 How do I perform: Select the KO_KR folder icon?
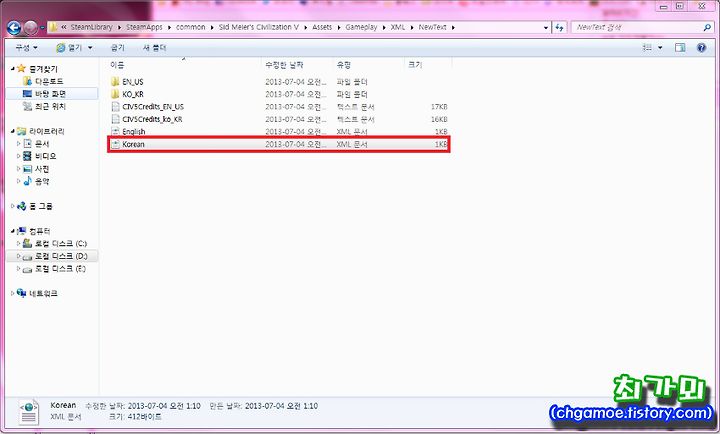(x=115, y=94)
